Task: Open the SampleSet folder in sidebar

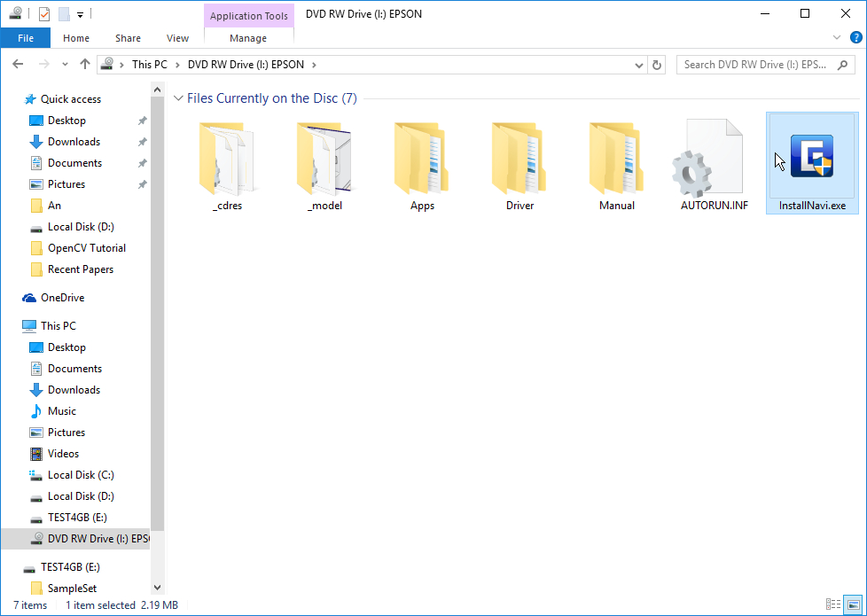Action: (72, 589)
